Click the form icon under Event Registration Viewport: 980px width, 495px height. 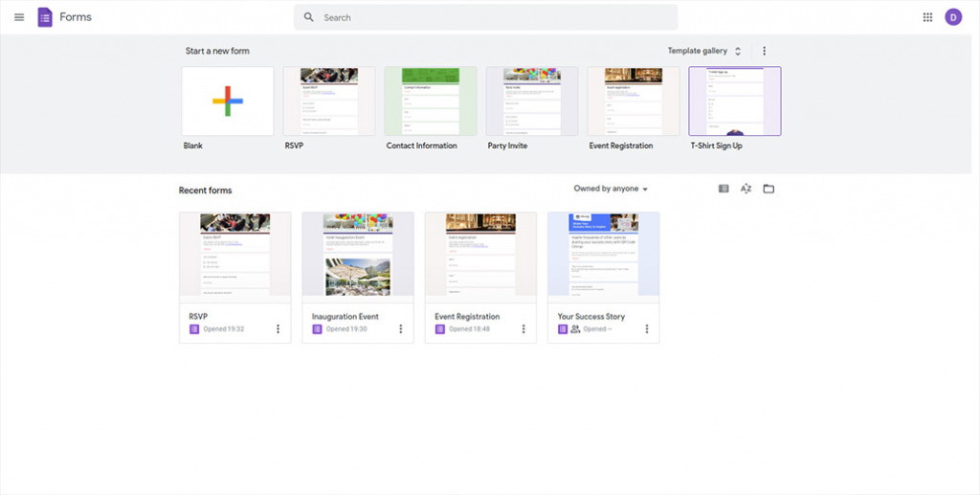(440, 329)
